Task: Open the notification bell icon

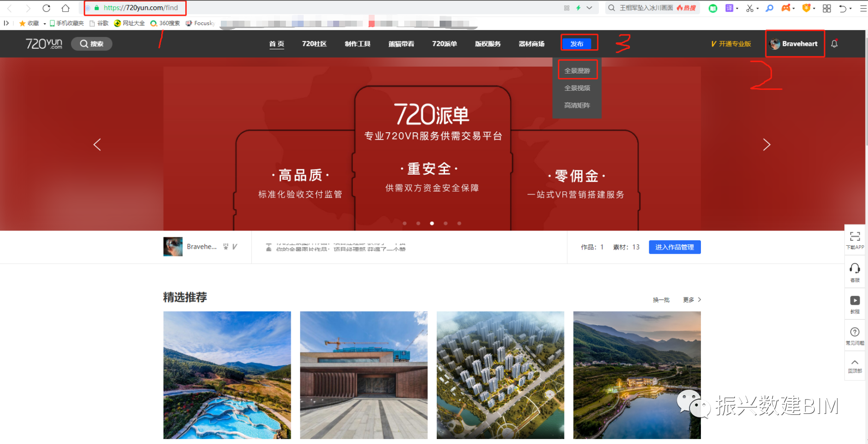Action: point(834,43)
